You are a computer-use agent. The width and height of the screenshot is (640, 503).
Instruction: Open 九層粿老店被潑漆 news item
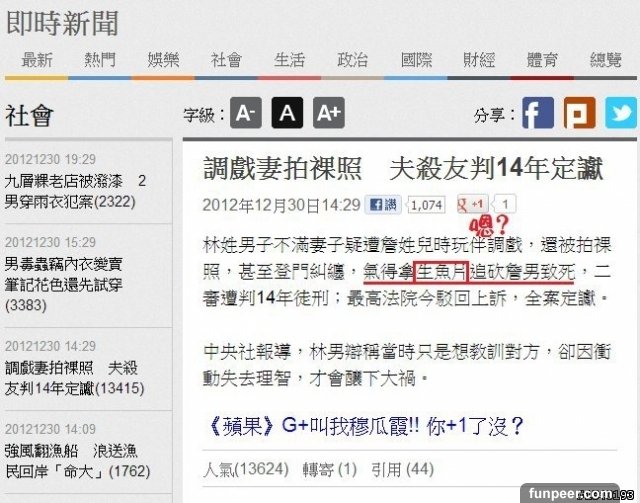[x=76, y=191]
